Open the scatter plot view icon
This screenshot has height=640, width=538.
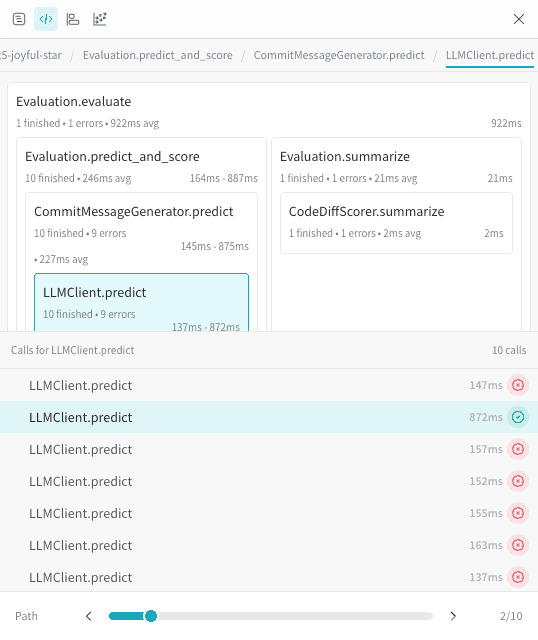pos(100,19)
